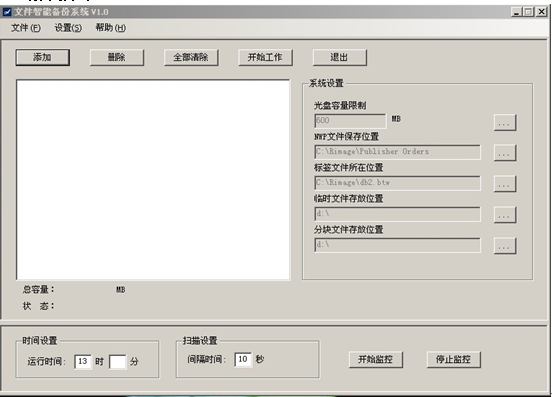Close the backup system window
The image size is (552, 397).
click(x=541, y=12)
